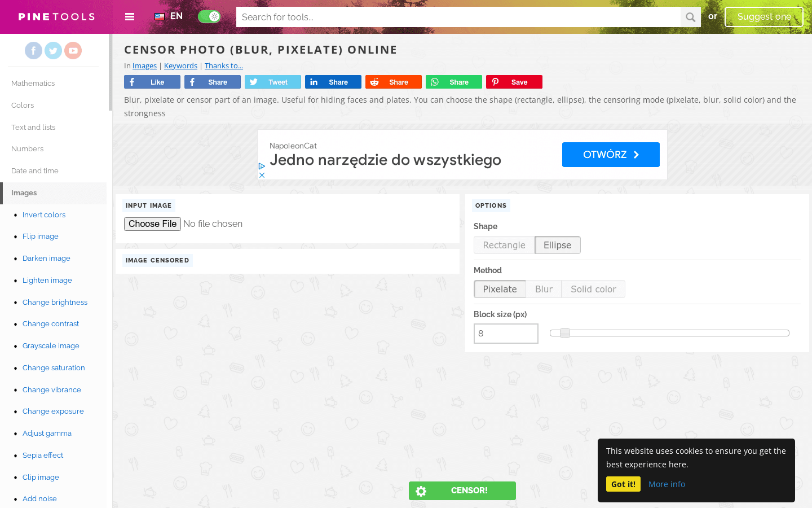Open the EN language selector
This screenshot has width=812, height=508.
pos(169,16)
